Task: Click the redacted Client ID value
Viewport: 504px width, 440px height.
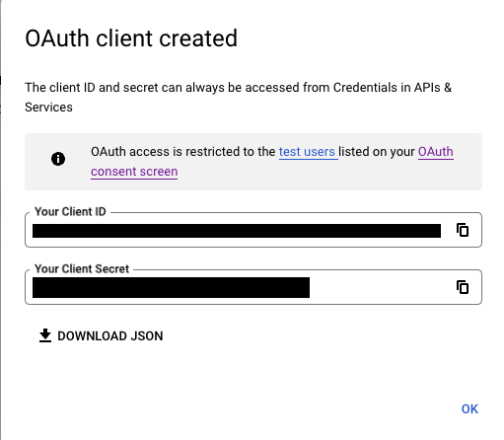Action: 237,231
